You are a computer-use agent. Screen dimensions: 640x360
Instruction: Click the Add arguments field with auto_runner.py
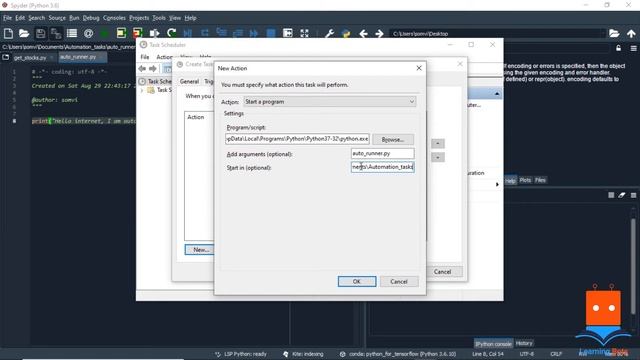tap(382, 153)
